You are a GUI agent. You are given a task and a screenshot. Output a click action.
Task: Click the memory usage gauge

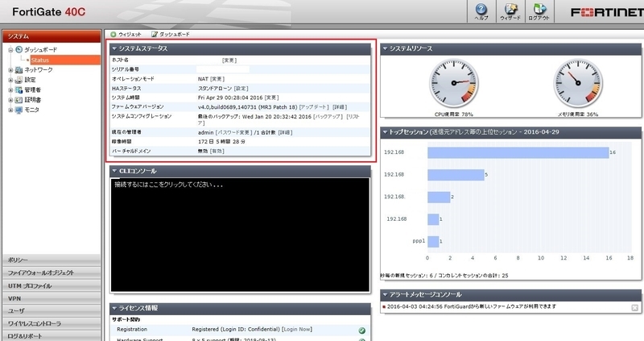pos(578,83)
